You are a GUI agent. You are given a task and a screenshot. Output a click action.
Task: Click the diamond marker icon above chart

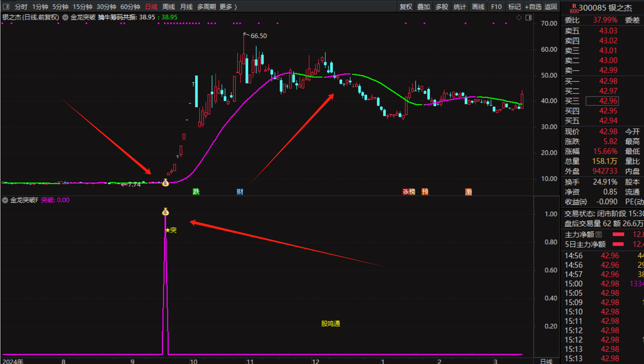tap(519, 17)
